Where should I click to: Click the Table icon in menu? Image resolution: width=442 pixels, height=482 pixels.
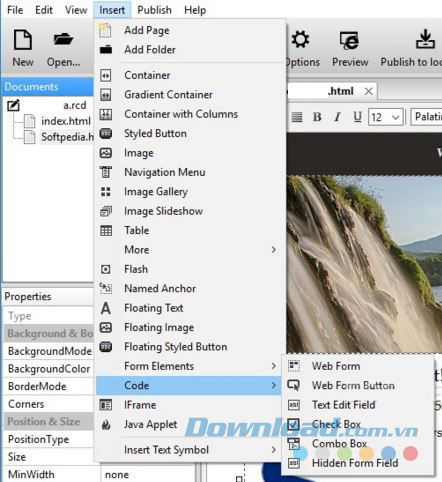pyautogui.click(x=106, y=230)
